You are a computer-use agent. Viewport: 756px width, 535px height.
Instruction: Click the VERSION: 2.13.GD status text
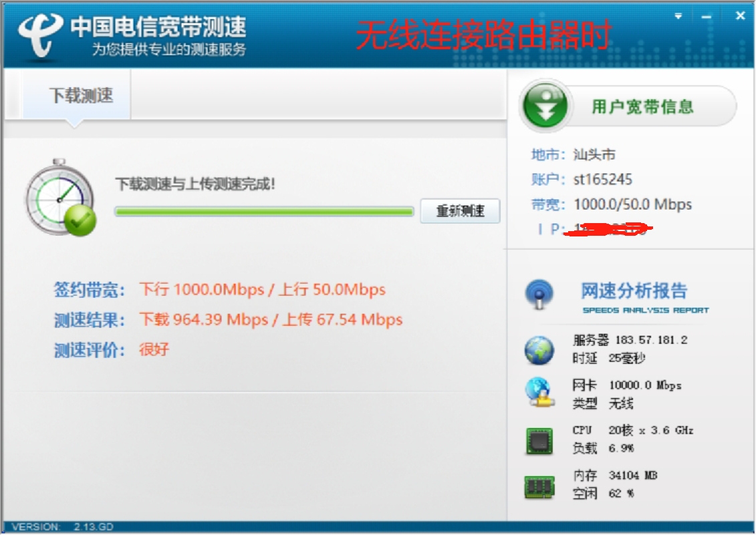(x=63, y=527)
